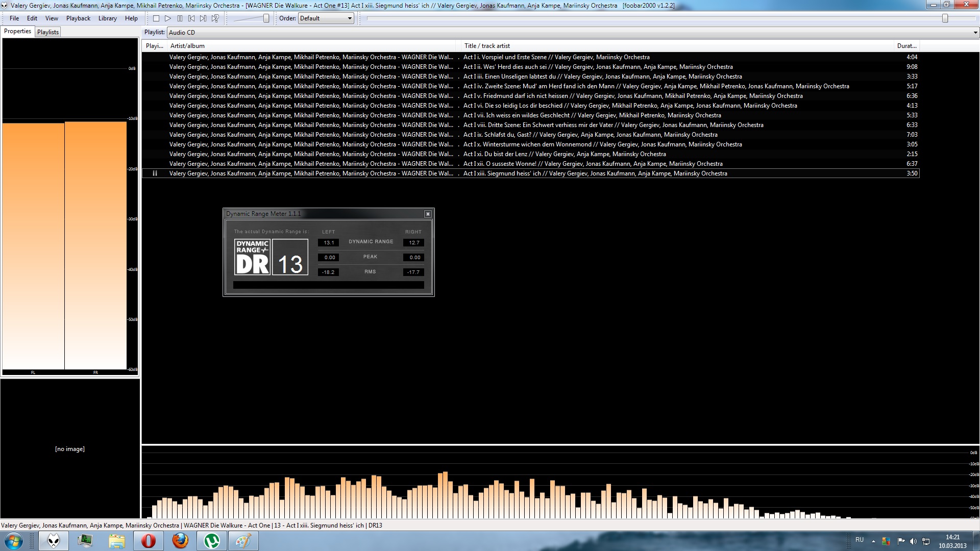Viewport: 980px width, 551px height.
Task: Open Windows Explorer from the taskbar
Action: 117,541
